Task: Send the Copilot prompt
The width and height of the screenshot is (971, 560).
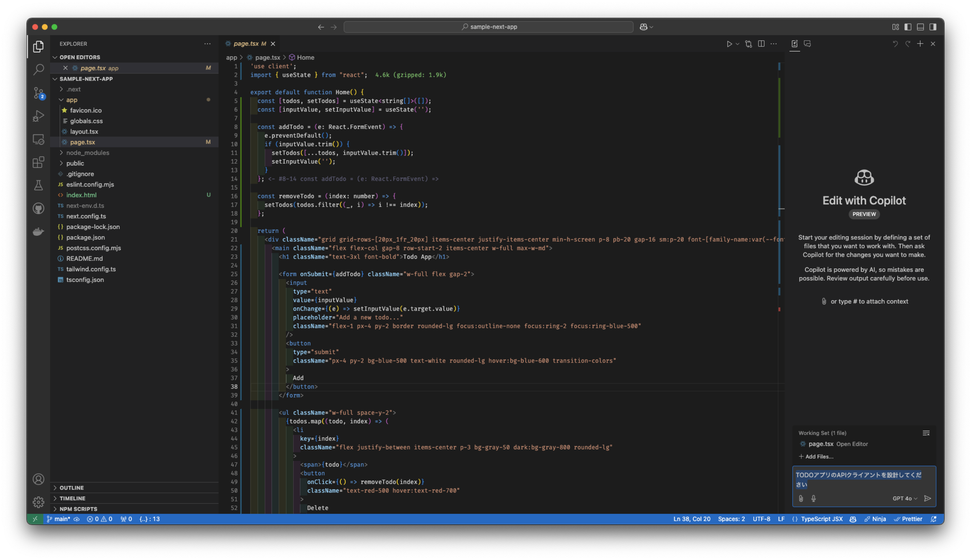Action: (x=928, y=498)
